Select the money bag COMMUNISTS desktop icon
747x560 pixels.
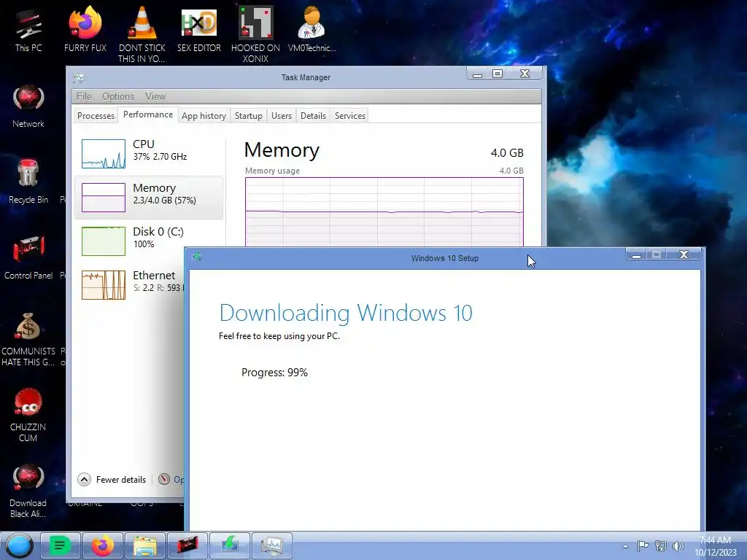[28, 338]
